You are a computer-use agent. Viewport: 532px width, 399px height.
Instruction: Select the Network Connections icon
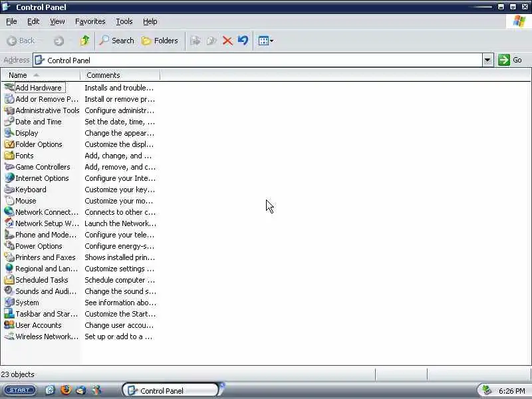(9, 212)
